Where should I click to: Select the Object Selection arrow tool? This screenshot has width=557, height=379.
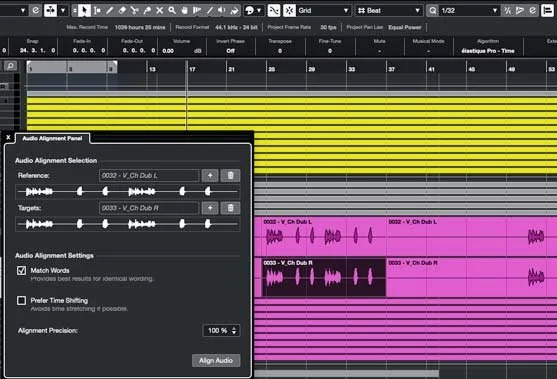(84, 11)
